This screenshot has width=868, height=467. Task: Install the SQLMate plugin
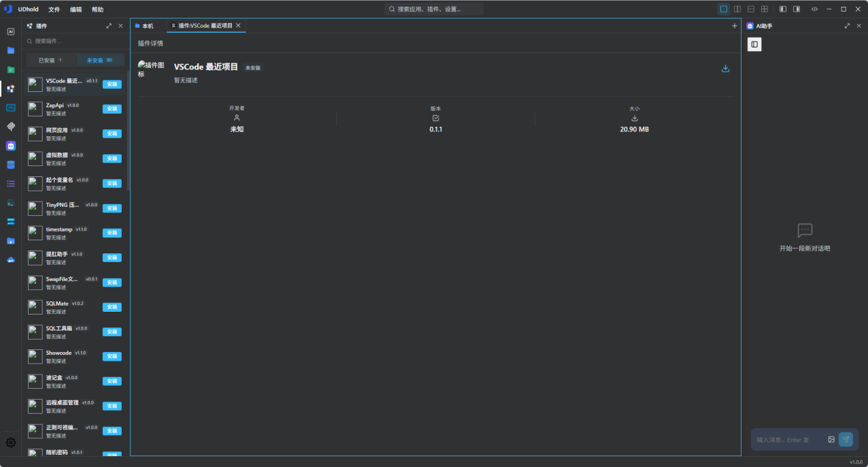[x=112, y=307]
